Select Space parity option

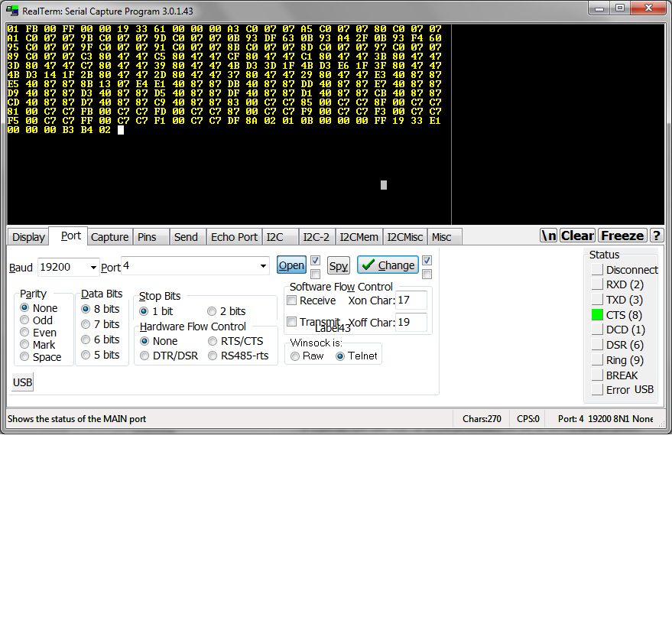pyautogui.click(x=25, y=357)
